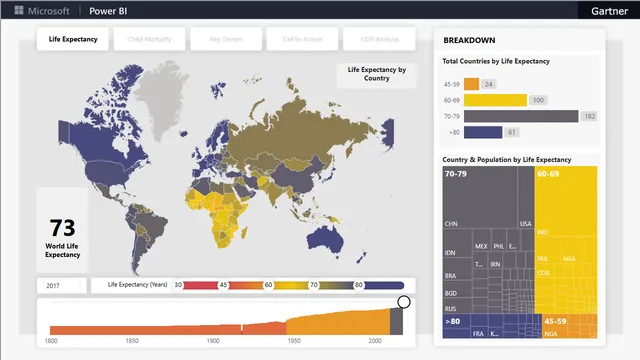Select the MEX treemap tile
Screen dimensions: 640x360
[482, 240]
